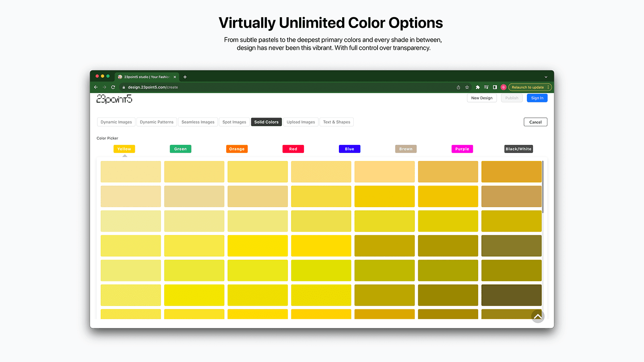Viewport: 644px width, 362px height.
Task: Bookmark the page using the star icon
Action: 467,87
